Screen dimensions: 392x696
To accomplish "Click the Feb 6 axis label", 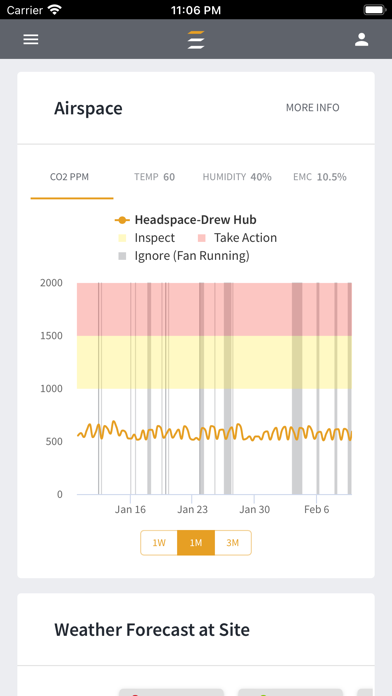I will tap(317, 509).
